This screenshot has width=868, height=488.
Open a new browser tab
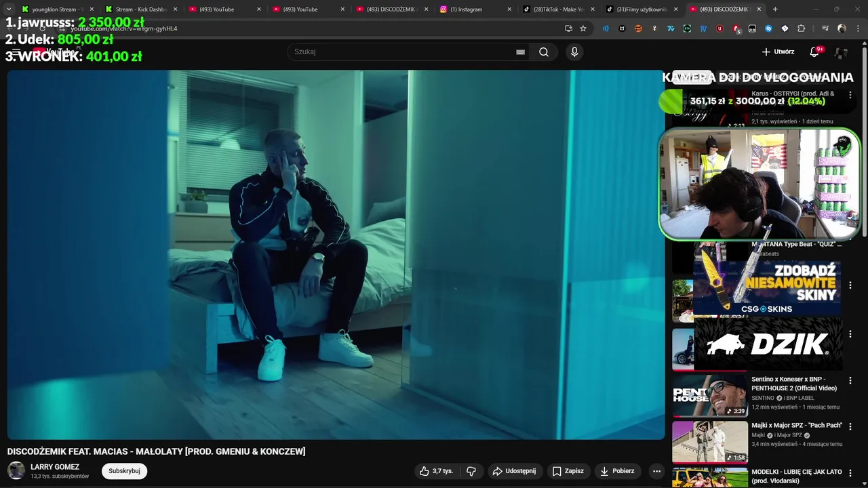point(775,9)
